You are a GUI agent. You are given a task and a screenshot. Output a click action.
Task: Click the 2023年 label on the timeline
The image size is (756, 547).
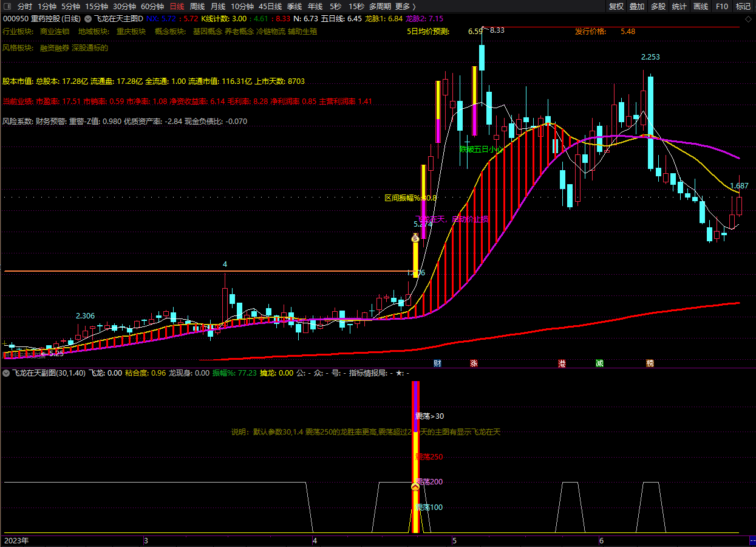click(x=16, y=540)
